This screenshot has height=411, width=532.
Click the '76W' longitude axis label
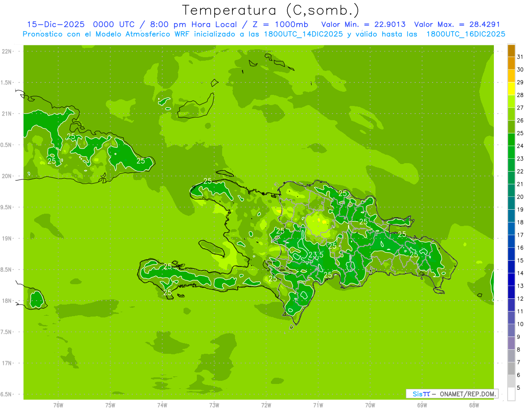click(58, 405)
